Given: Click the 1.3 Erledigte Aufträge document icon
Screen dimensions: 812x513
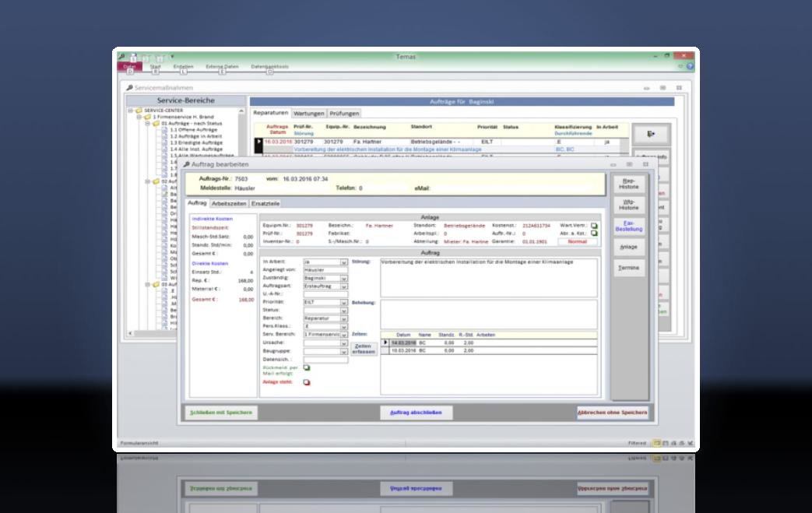Looking at the screenshot, I should [165, 142].
